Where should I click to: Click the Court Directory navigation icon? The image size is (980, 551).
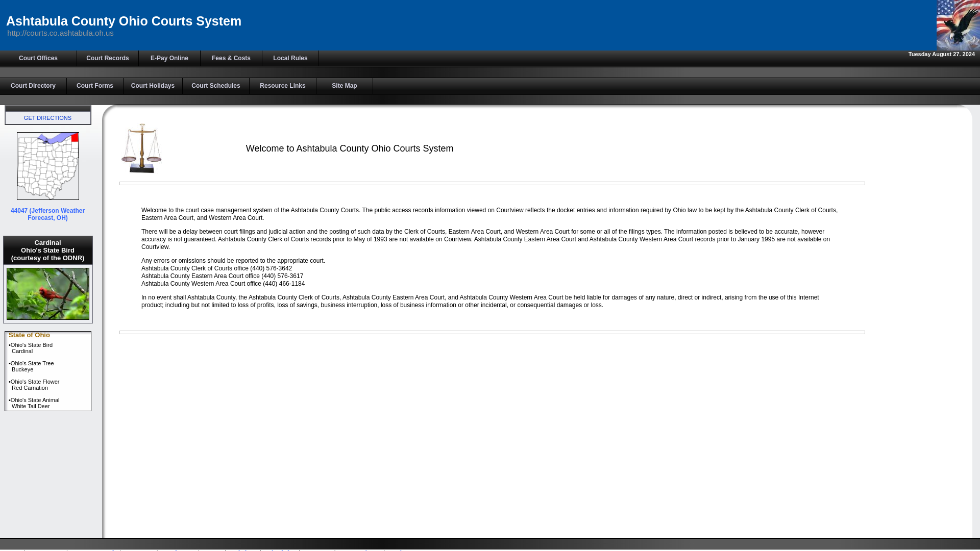pos(33,85)
